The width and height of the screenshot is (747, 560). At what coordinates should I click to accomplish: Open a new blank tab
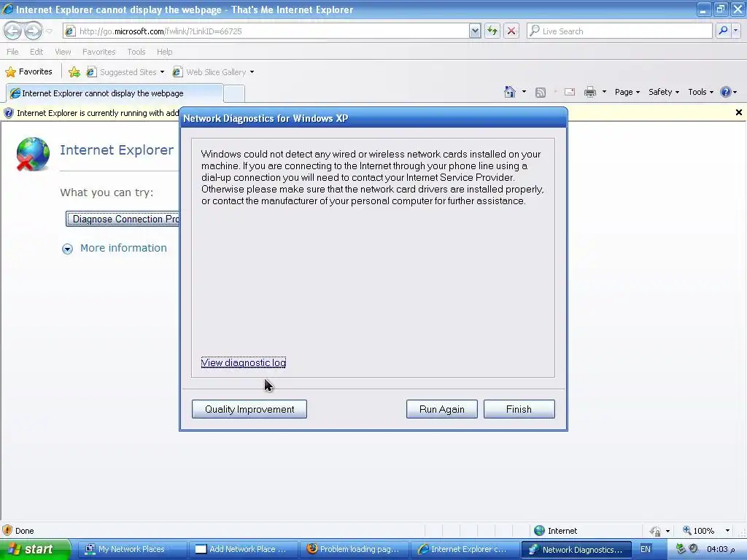(234, 94)
